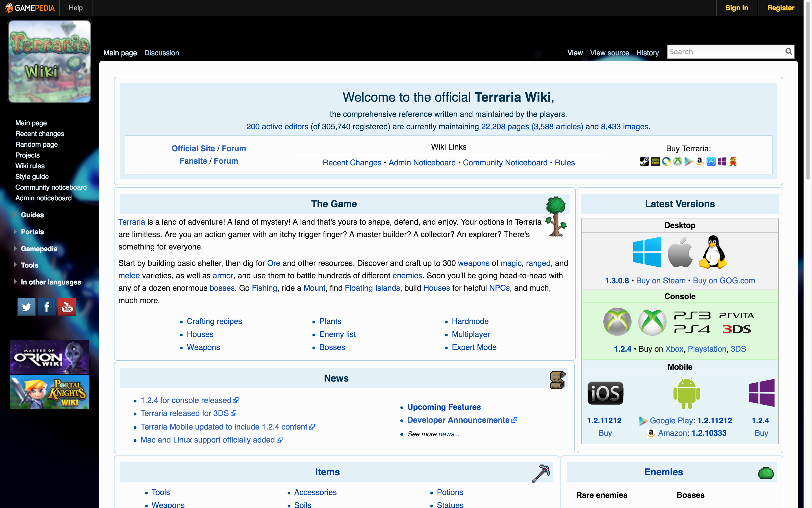Select the View tab
The width and height of the screenshot is (812, 508).
575,53
